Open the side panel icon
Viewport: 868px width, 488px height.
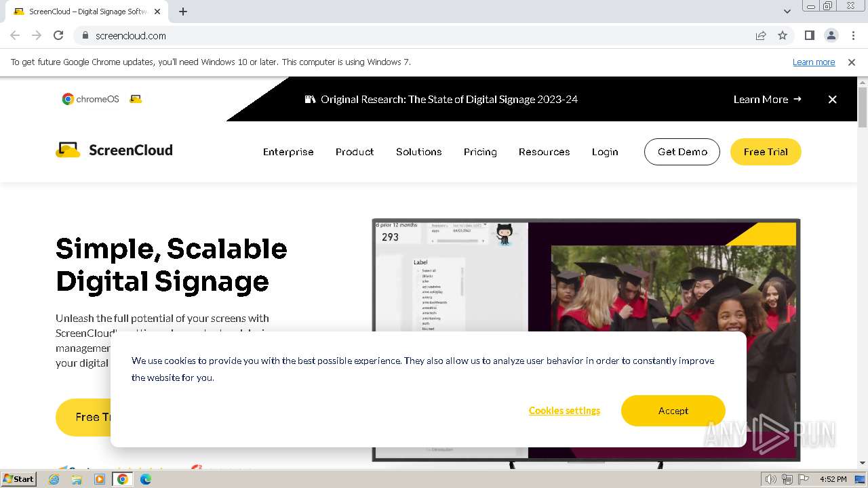point(809,35)
